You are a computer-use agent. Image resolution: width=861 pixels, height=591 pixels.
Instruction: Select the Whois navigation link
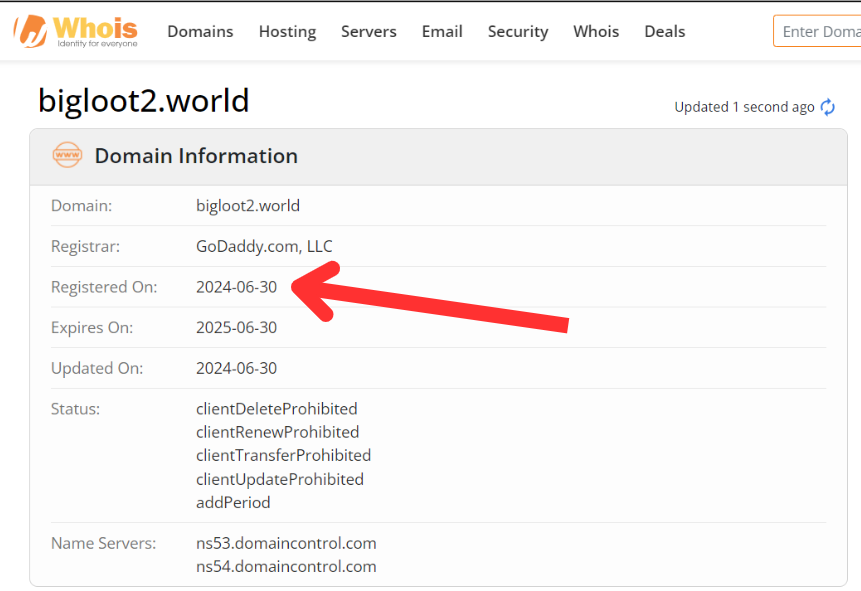click(596, 31)
